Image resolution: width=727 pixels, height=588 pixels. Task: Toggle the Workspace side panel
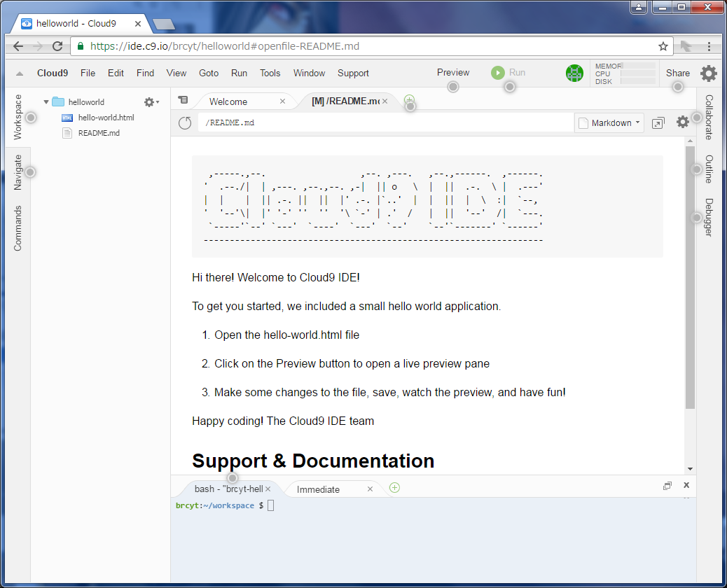18,117
